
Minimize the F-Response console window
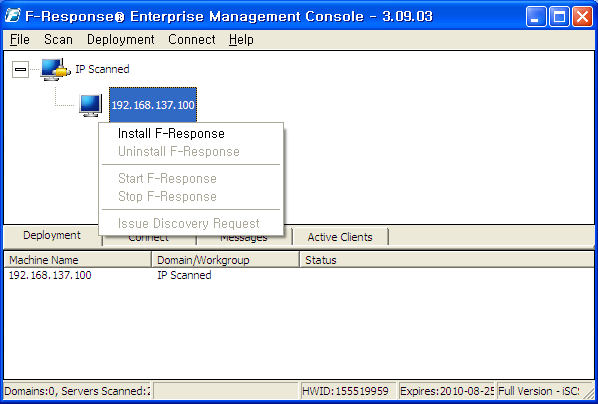[536, 17]
